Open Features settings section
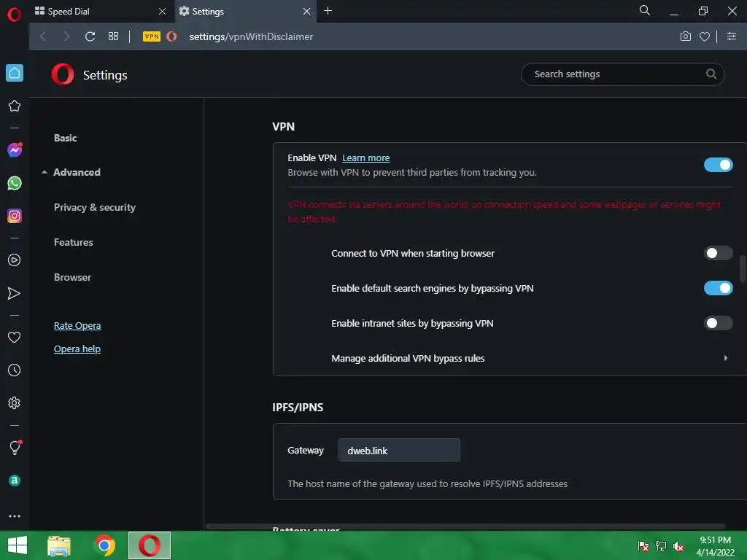The height and width of the screenshot is (560, 747). [74, 242]
